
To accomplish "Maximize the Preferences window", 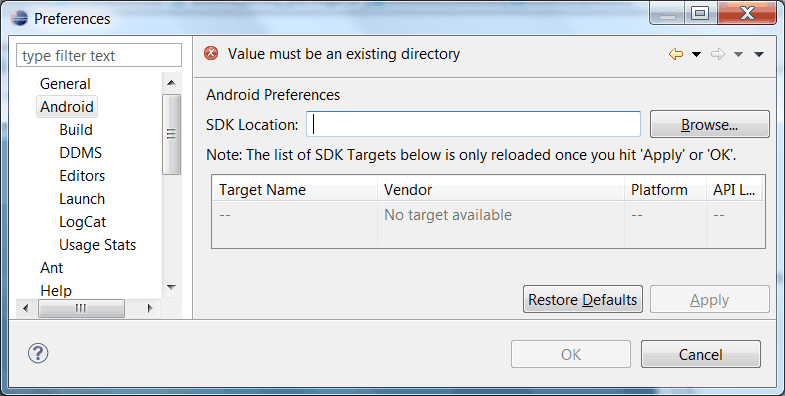I will pos(699,13).
